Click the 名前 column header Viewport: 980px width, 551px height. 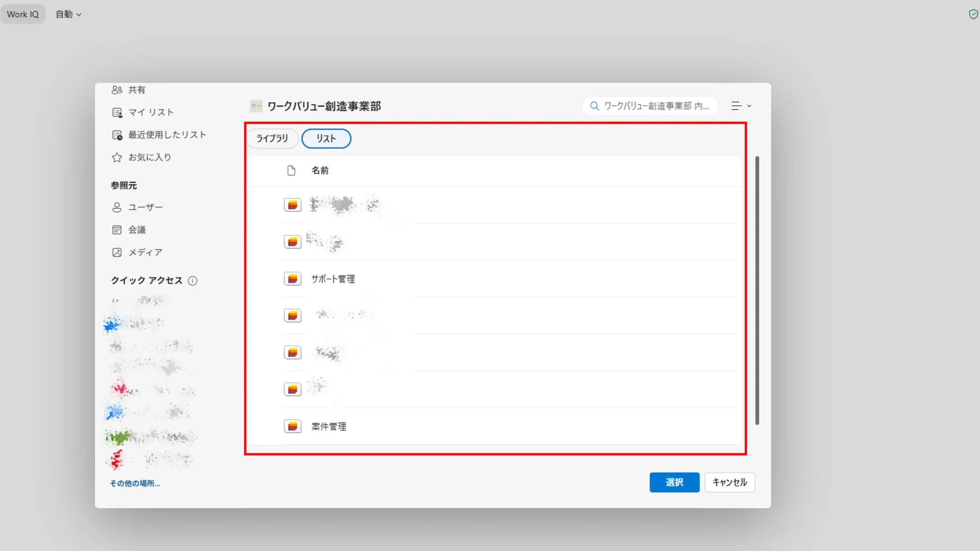click(320, 170)
